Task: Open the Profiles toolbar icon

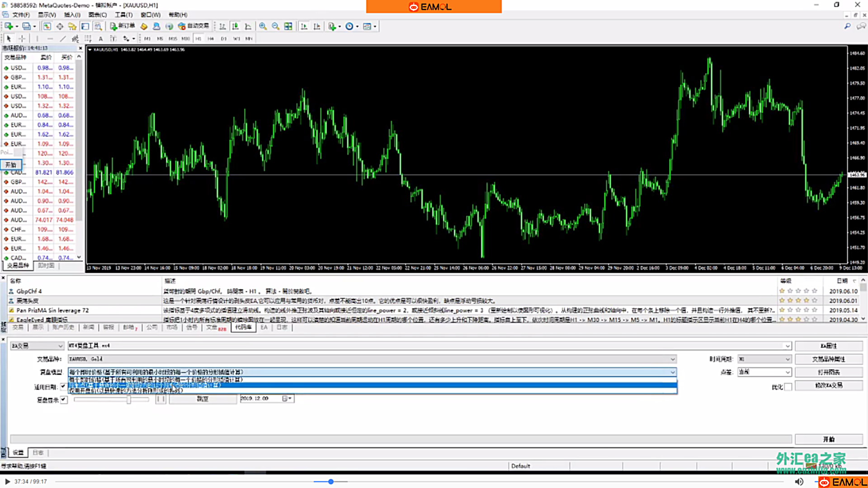Action: pyautogui.click(x=27, y=26)
